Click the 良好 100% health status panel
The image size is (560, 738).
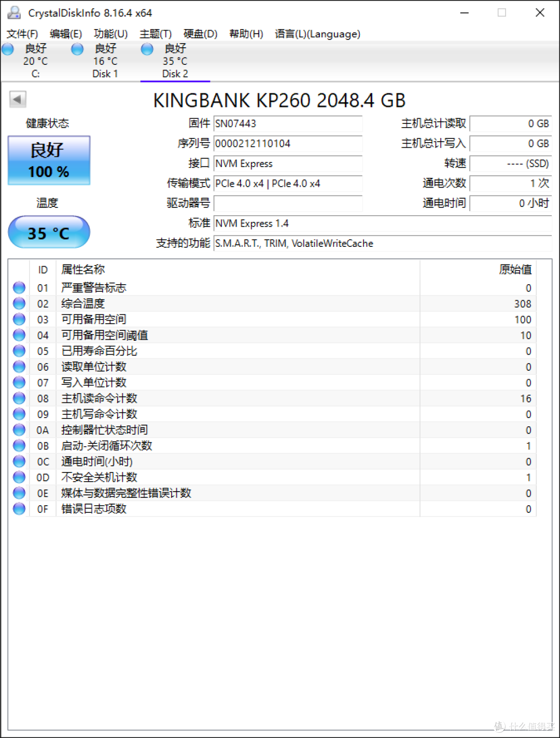tap(49, 160)
